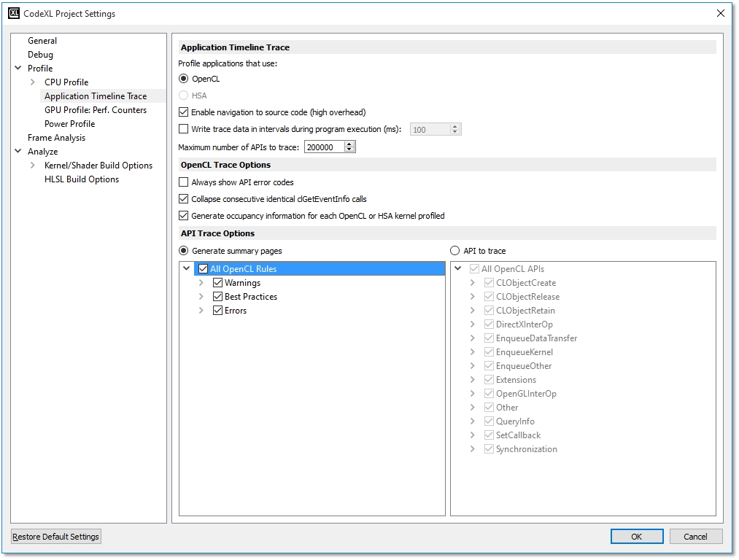Open GPU Profile: Perf. Counters page

(x=96, y=109)
